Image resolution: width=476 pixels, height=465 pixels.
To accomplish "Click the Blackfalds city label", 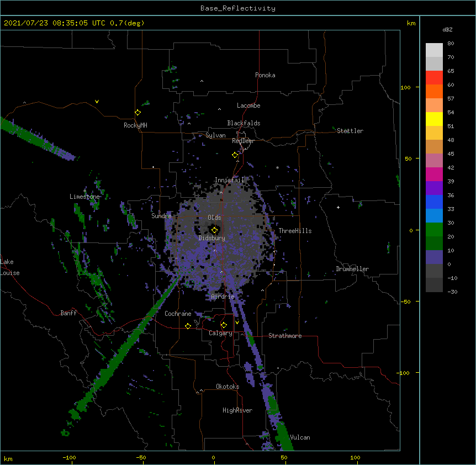I will 244,123.
